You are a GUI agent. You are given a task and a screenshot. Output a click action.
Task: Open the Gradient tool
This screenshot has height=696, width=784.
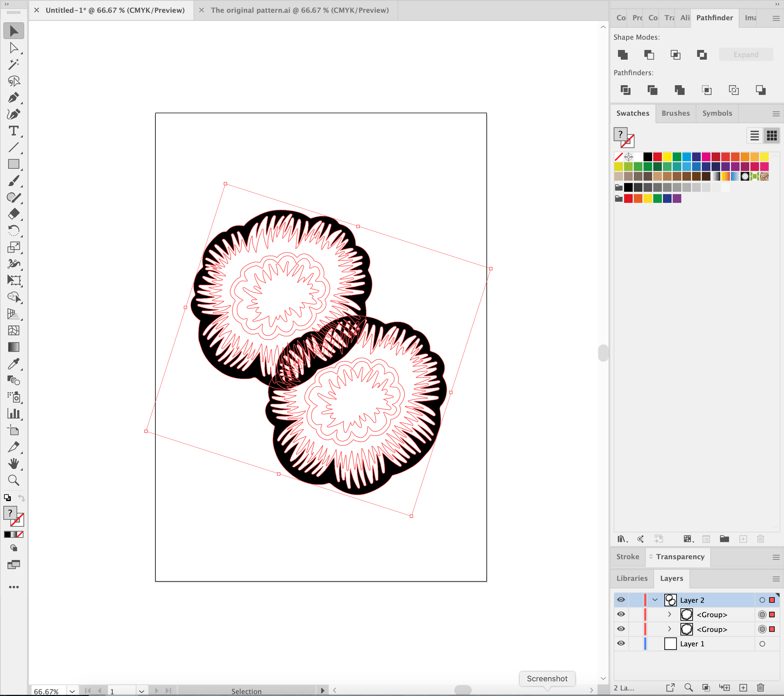14,347
